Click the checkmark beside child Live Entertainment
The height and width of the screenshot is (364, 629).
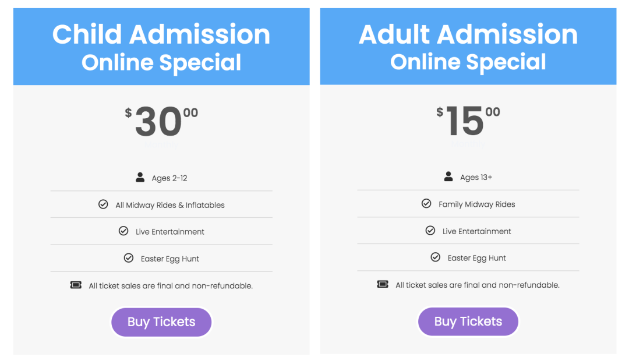pos(123,231)
